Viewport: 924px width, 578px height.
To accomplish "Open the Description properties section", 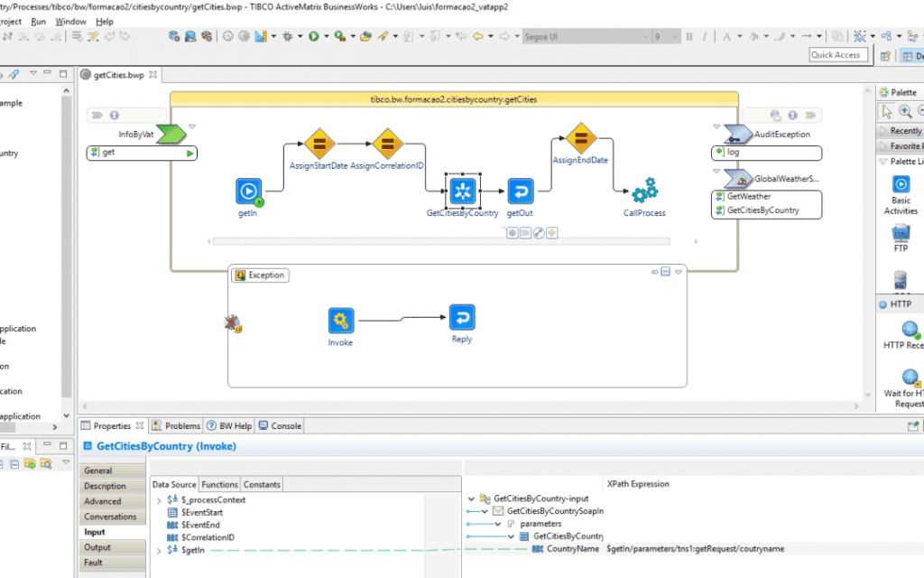I will tap(113, 486).
